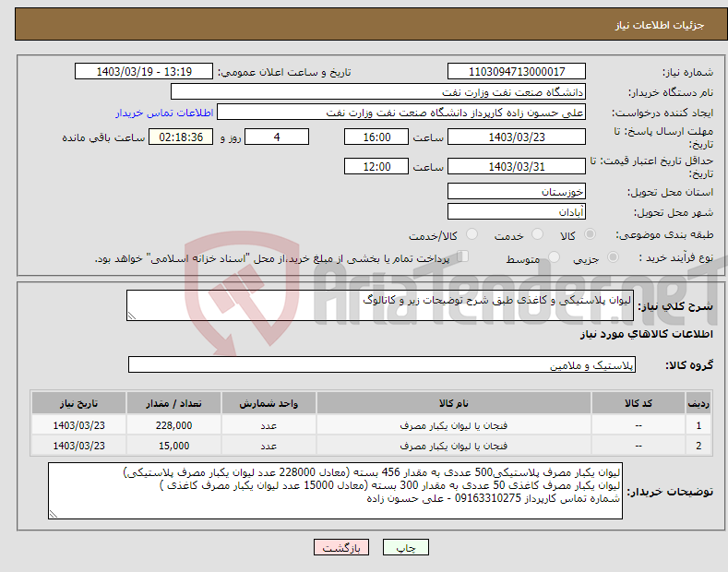Toggle the Islamic treasury payment checkbox
728x572 pixels.
coord(463,256)
